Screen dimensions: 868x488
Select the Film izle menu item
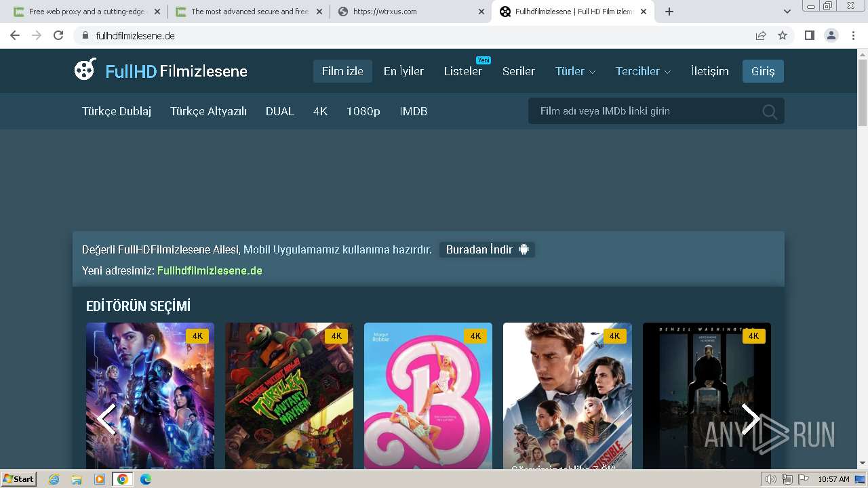342,71
